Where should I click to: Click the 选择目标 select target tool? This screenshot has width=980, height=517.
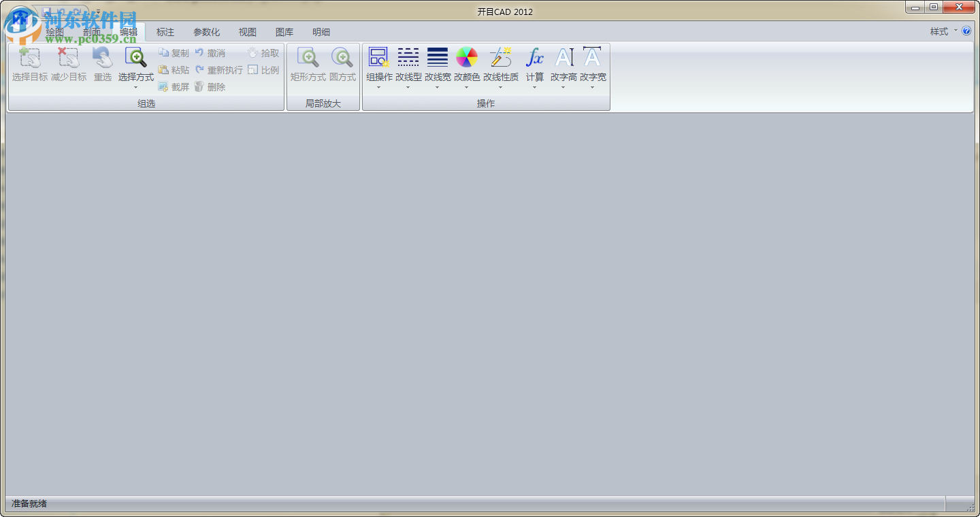coord(30,65)
